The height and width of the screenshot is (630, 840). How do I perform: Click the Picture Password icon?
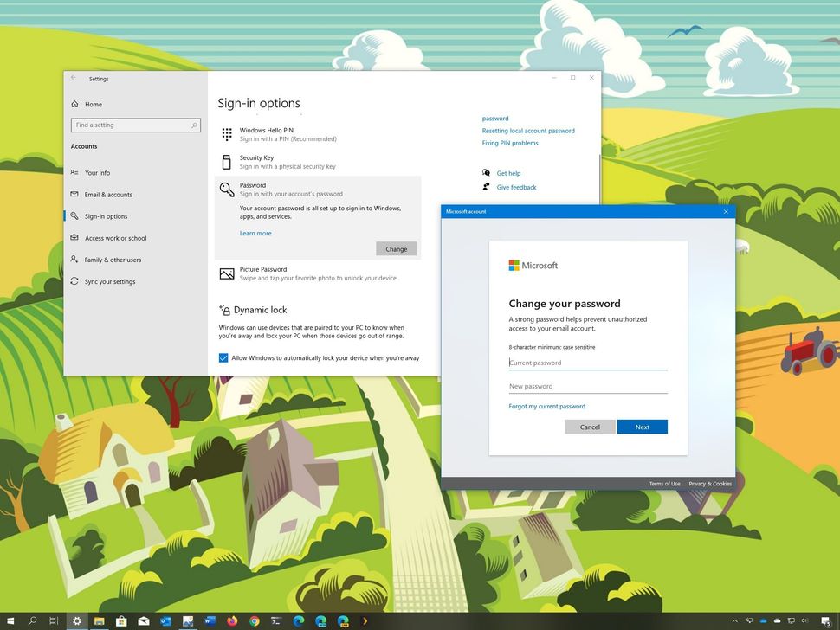227,274
